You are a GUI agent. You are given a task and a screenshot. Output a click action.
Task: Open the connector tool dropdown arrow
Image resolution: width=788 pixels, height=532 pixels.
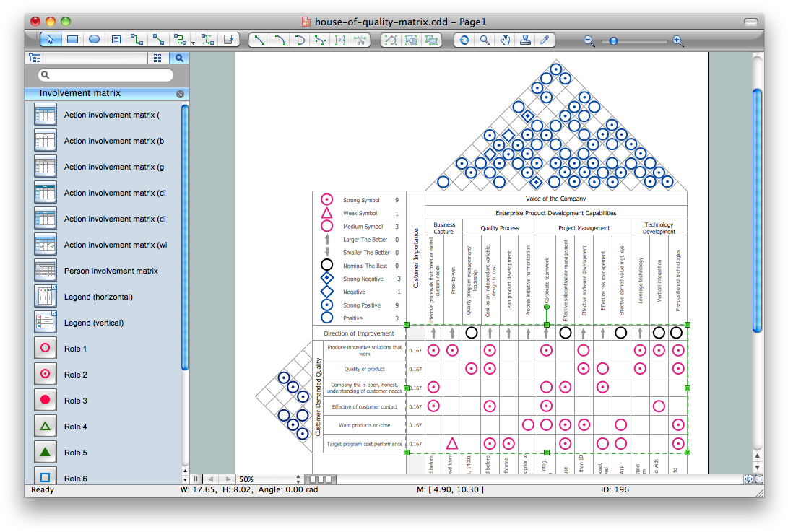click(192, 42)
